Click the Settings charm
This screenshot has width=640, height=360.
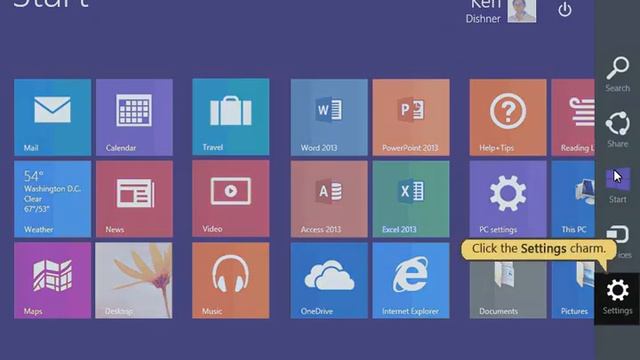(617, 298)
